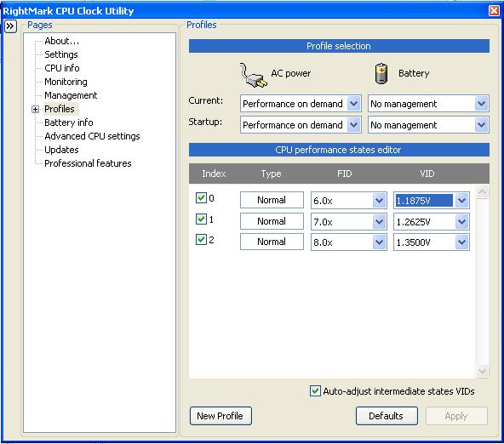Click the Normal type button for index 0

[x=272, y=200]
